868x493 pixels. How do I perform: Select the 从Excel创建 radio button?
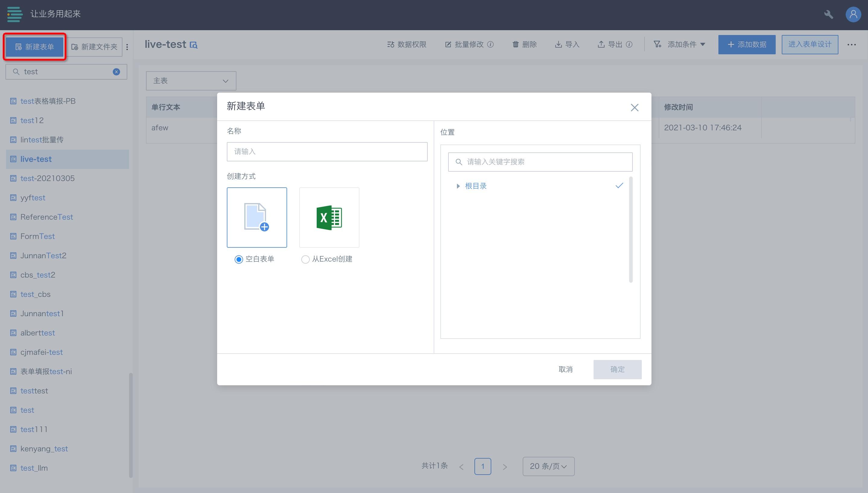(x=305, y=259)
